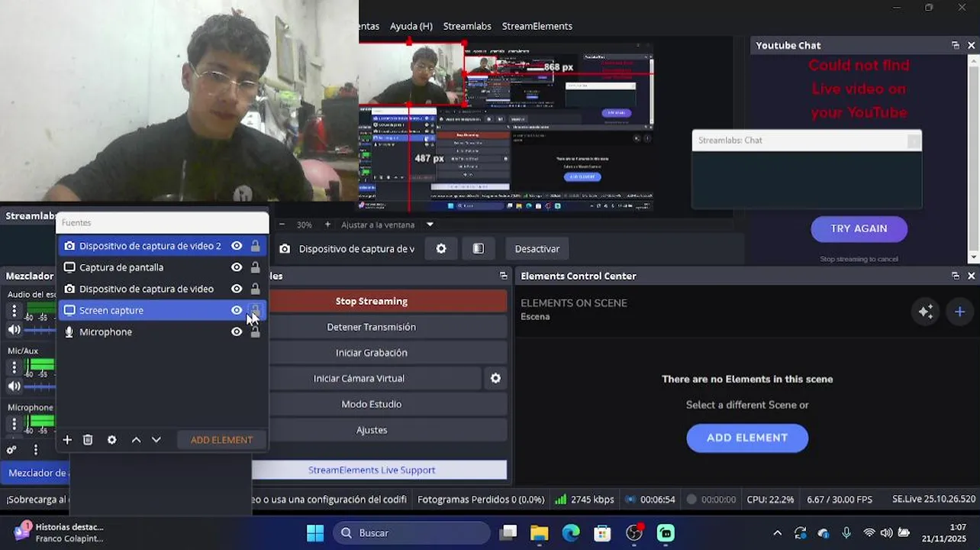
Task: Click TRY AGAIN in Youtube Chat
Action: (859, 228)
